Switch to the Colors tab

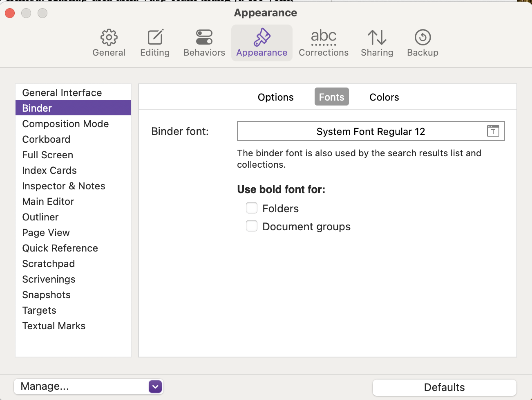[384, 97]
